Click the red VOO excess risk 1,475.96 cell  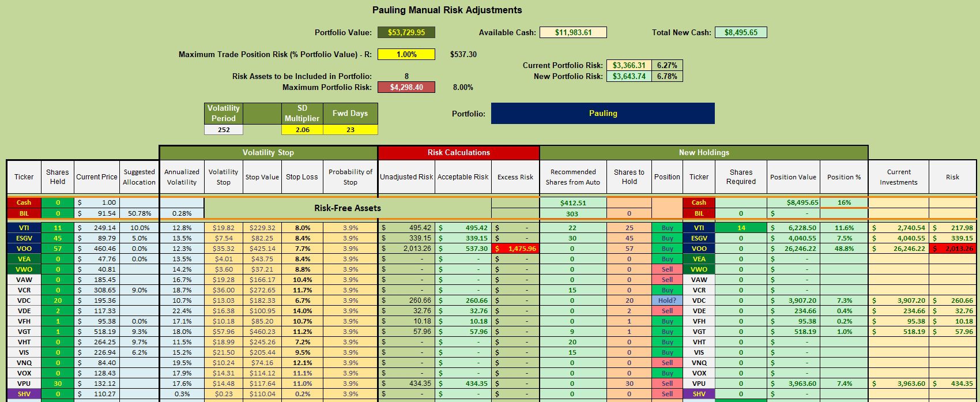tap(515, 249)
